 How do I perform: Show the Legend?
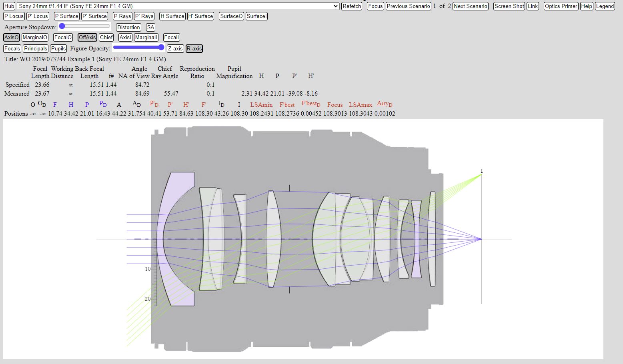(x=605, y=6)
